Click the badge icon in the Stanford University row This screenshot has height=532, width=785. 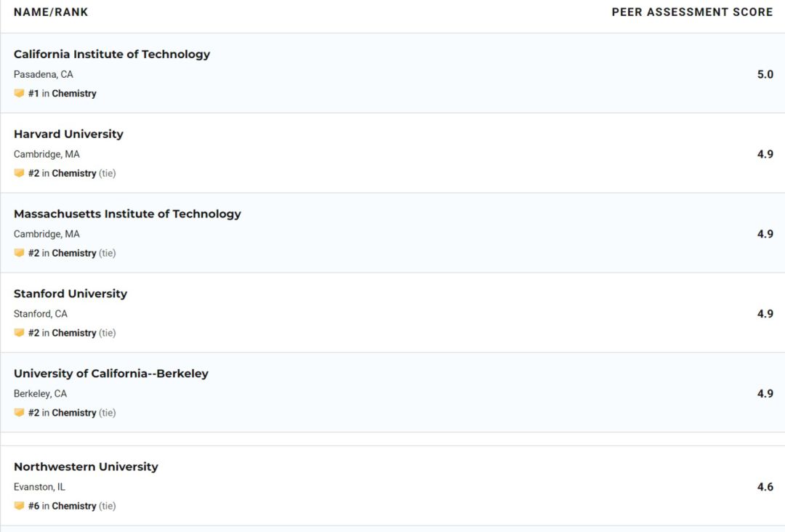[19, 333]
